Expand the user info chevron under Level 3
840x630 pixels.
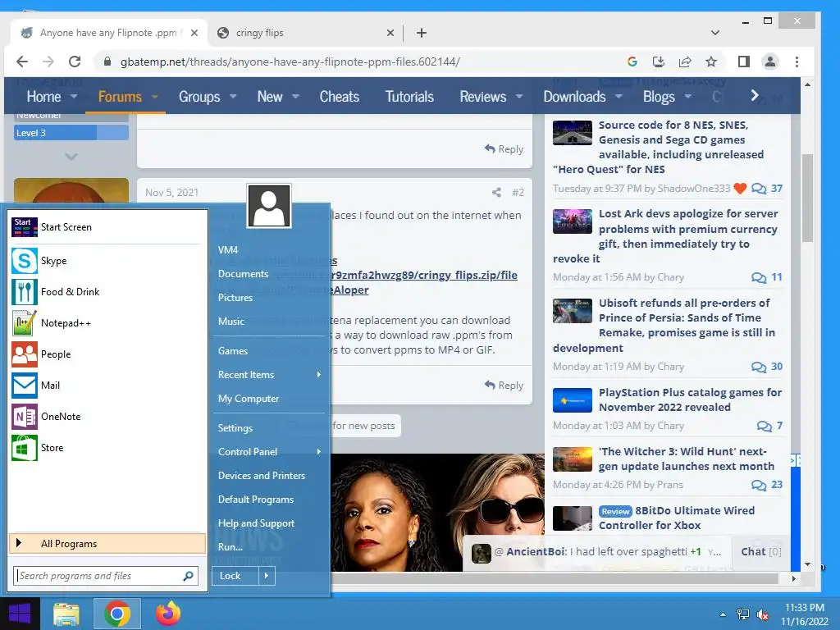[x=71, y=157]
